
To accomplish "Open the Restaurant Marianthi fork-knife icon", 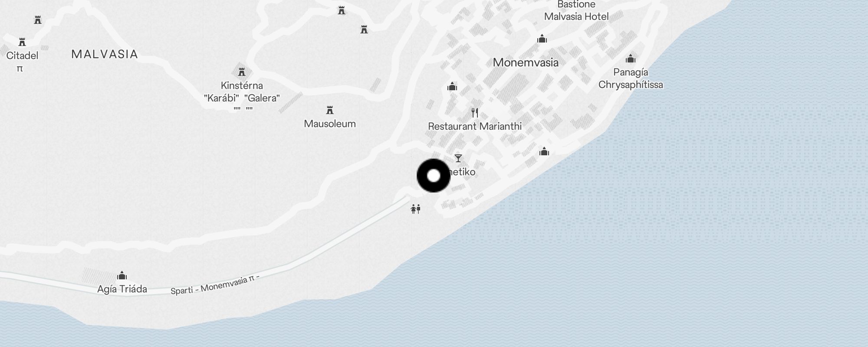I will point(475,113).
